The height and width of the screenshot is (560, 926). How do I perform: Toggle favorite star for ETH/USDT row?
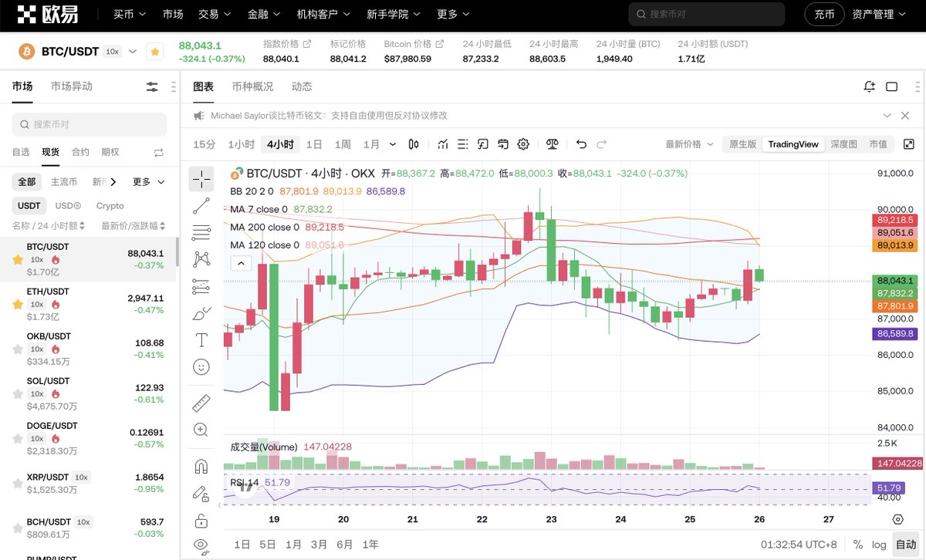tap(17, 305)
